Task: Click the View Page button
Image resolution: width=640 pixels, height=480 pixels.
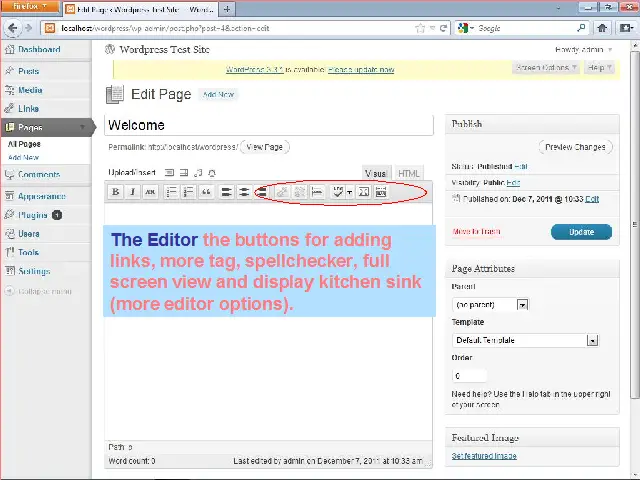Action: [x=264, y=147]
